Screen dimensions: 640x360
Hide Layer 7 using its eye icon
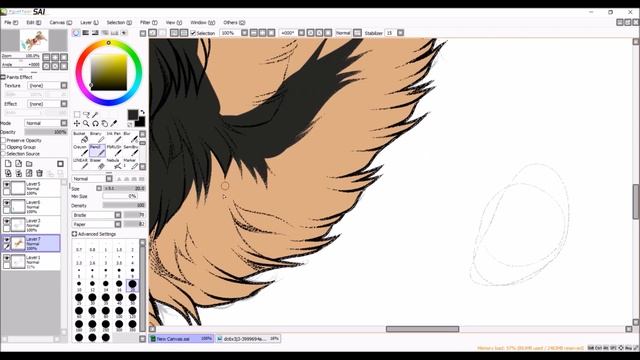(x=7, y=240)
